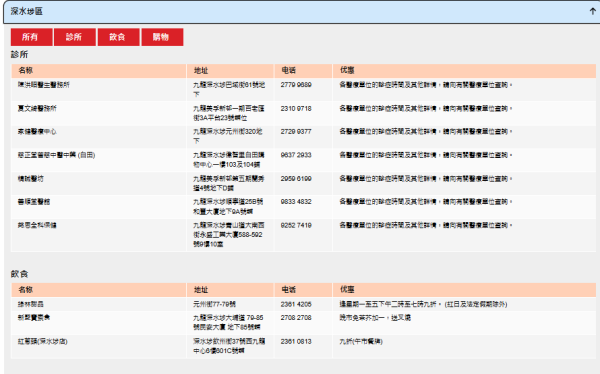Click the 電話 column header in the dining table

tap(289, 290)
